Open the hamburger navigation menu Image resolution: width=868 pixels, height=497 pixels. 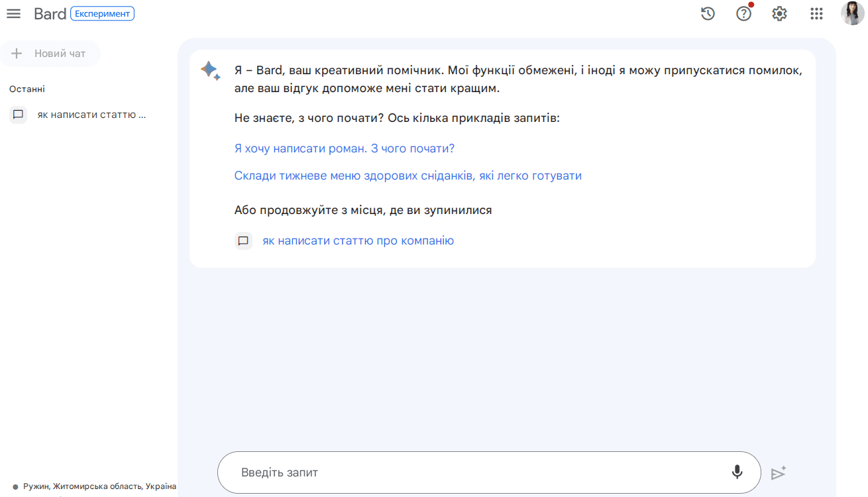pyautogui.click(x=13, y=13)
